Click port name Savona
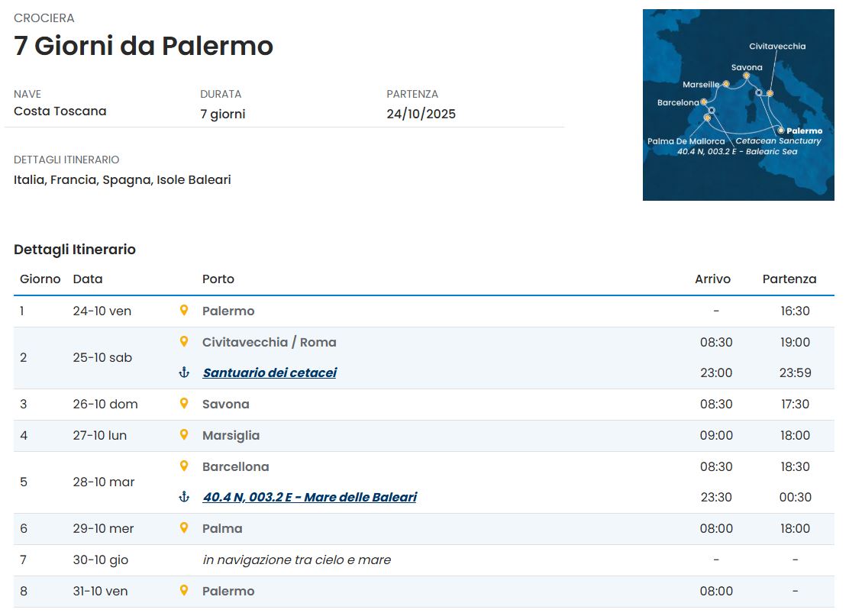 tap(226, 404)
